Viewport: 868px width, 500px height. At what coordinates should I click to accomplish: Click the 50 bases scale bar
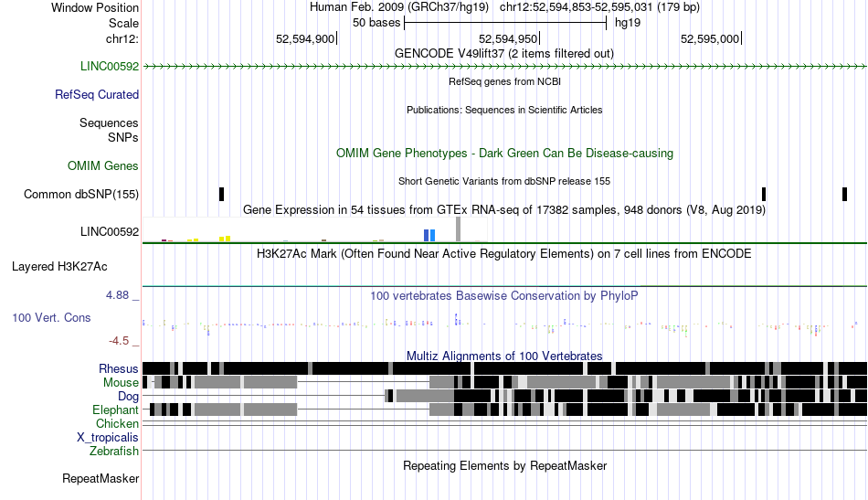tap(505, 23)
